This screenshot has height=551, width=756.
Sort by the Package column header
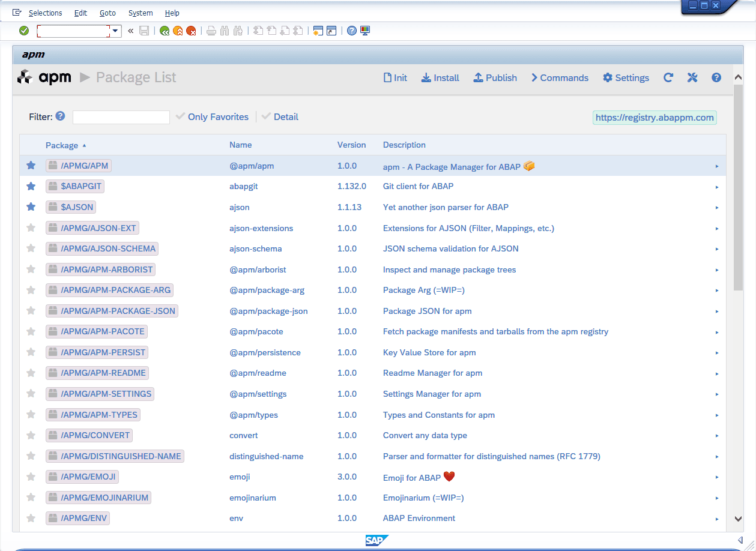coord(65,145)
